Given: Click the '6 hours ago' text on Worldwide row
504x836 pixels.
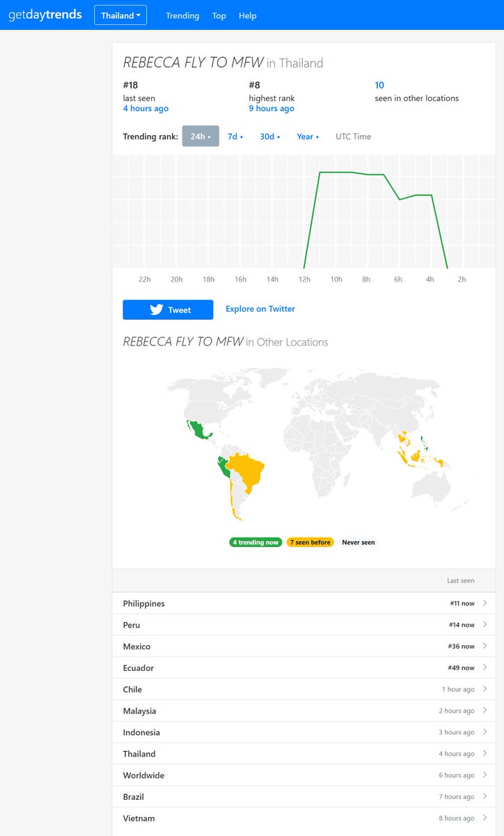Looking at the screenshot, I should click(x=457, y=776).
